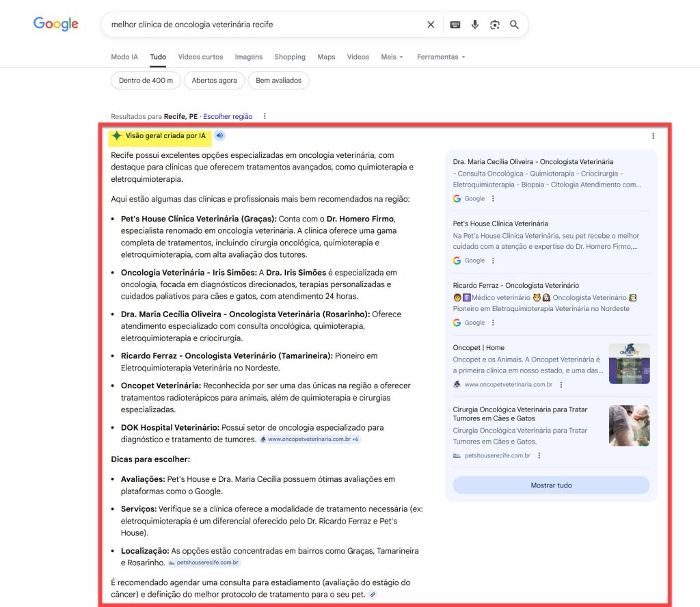
Task: Open options menu on the AI overview panel
Action: (x=653, y=136)
